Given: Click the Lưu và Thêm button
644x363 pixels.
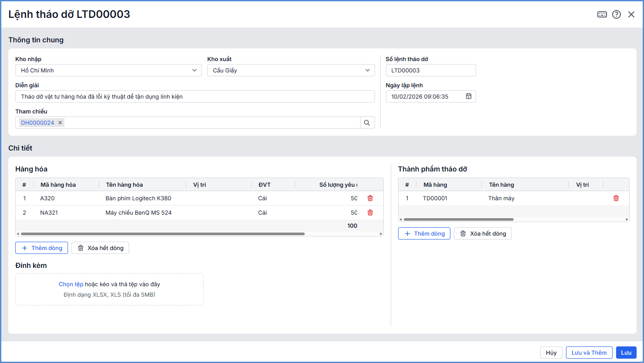Looking at the screenshot, I should pos(589,353).
